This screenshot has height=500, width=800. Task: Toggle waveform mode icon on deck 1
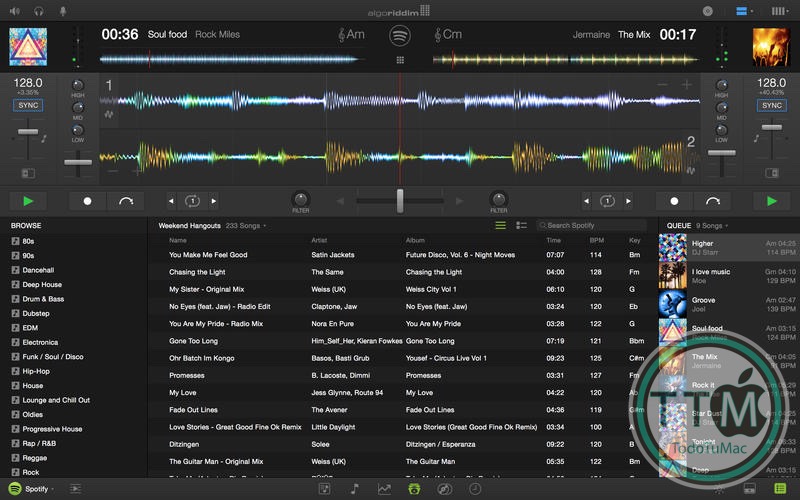coord(109,115)
